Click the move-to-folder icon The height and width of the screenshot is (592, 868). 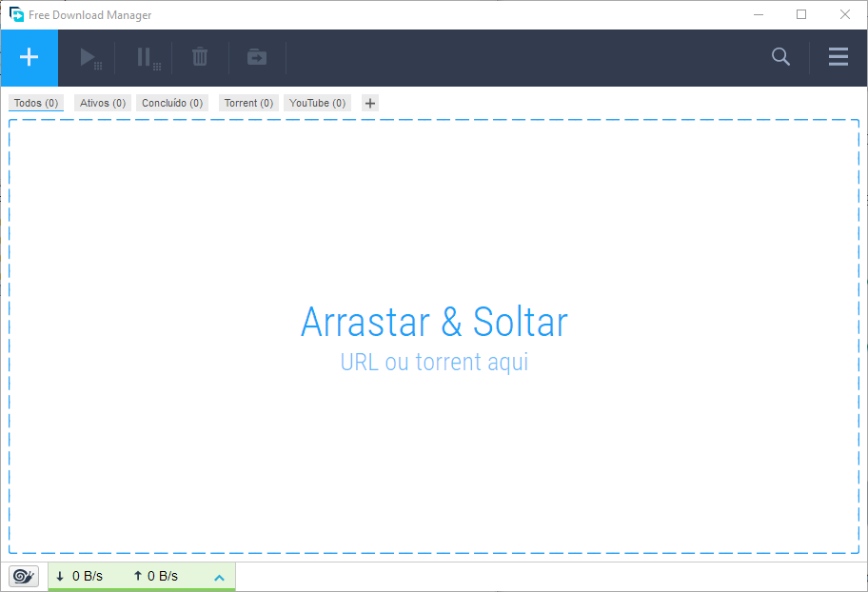click(257, 57)
